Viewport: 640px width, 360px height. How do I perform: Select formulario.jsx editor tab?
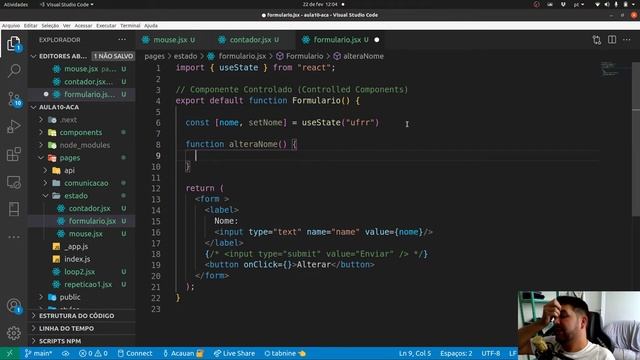(x=337, y=40)
